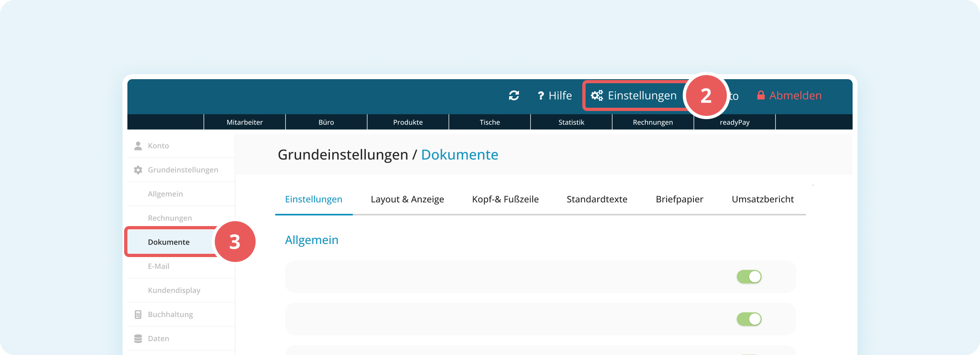Switch to the Layout & Anzeige tab
Image resolution: width=980 pixels, height=355 pixels.
(x=407, y=199)
